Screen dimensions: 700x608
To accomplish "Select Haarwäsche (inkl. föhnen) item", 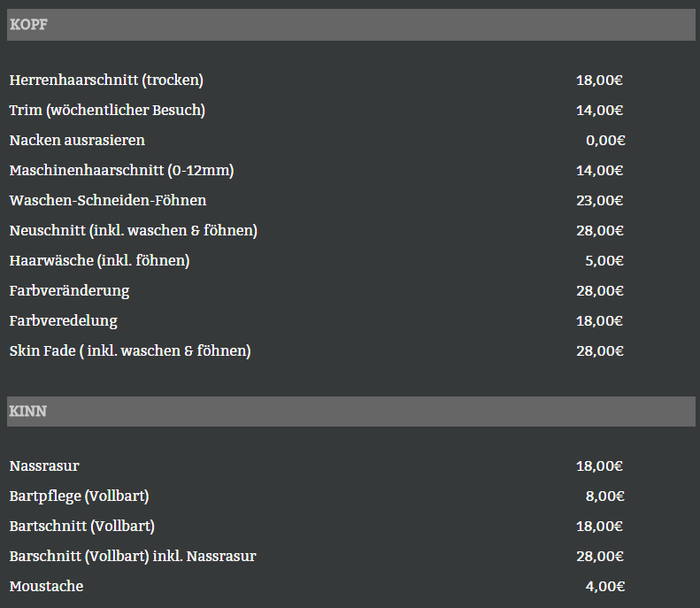I will (x=99, y=261).
